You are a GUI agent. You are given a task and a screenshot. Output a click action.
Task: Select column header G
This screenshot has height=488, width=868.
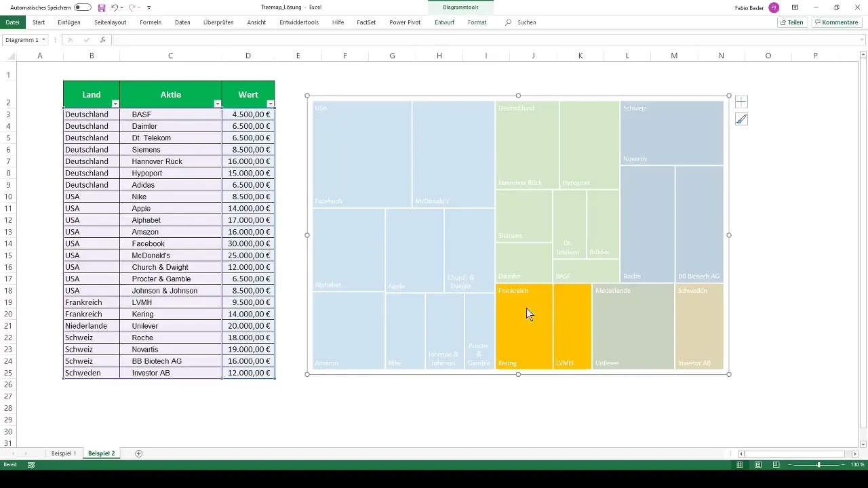pyautogui.click(x=392, y=56)
